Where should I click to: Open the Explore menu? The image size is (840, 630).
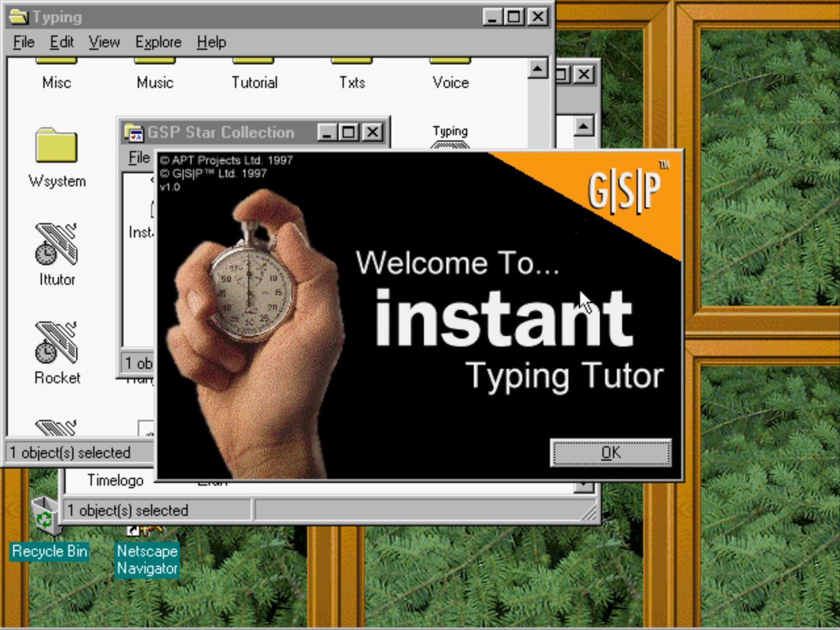(x=158, y=42)
